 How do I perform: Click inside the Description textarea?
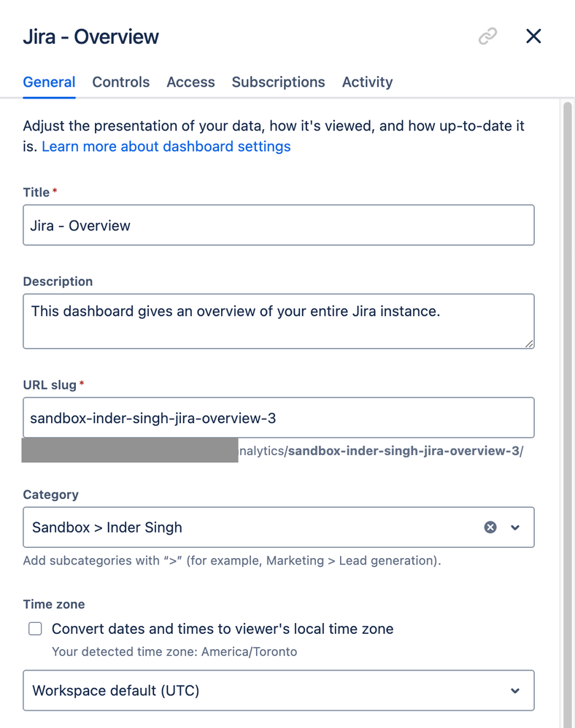pyautogui.click(x=278, y=321)
